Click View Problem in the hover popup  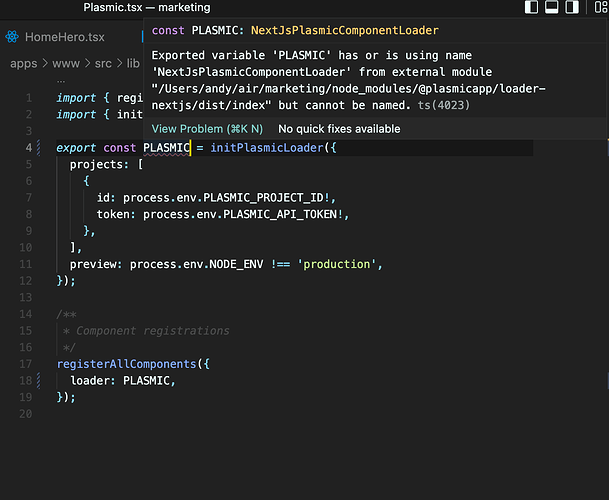point(207,128)
